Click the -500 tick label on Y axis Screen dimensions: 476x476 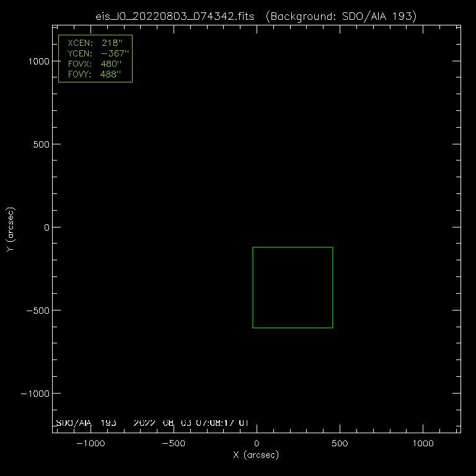coord(37,310)
